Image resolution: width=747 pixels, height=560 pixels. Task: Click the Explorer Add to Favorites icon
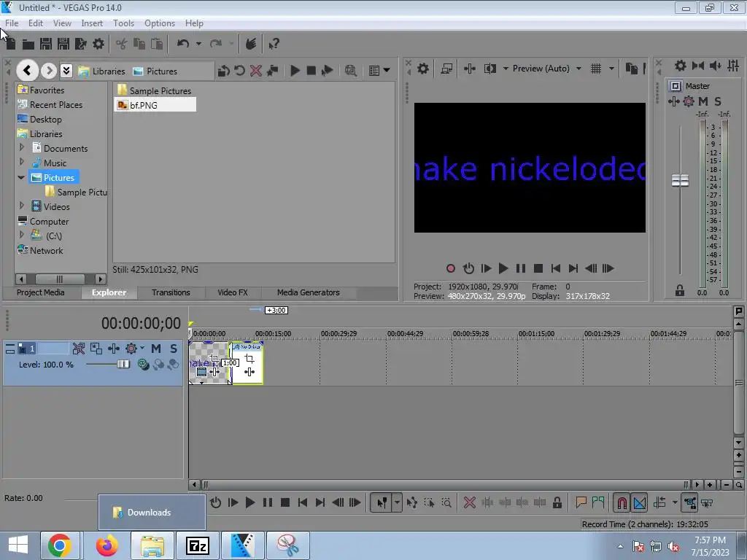tap(273, 71)
